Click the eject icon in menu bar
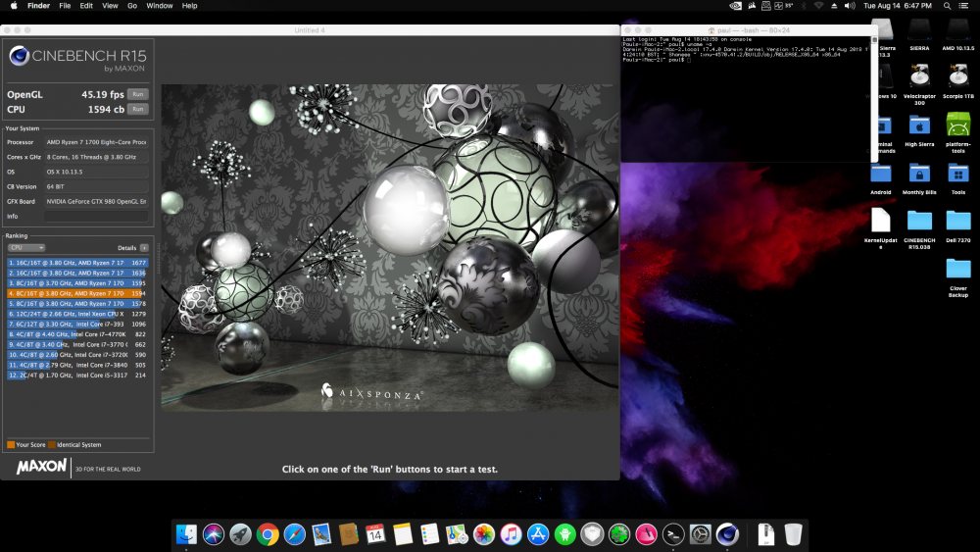 tap(834, 6)
